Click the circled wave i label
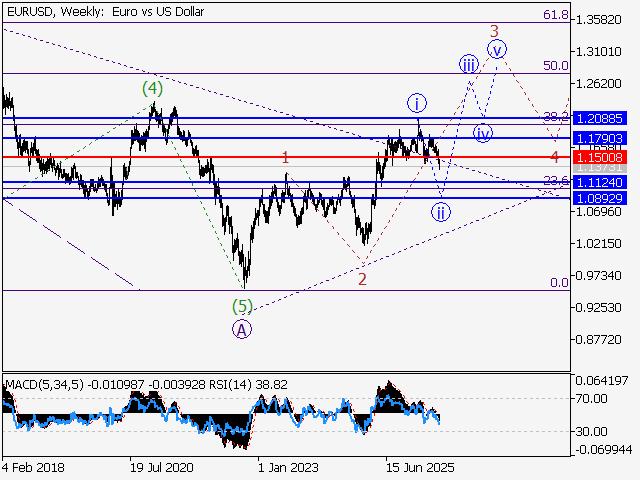 pyautogui.click(x=417, y=104)
